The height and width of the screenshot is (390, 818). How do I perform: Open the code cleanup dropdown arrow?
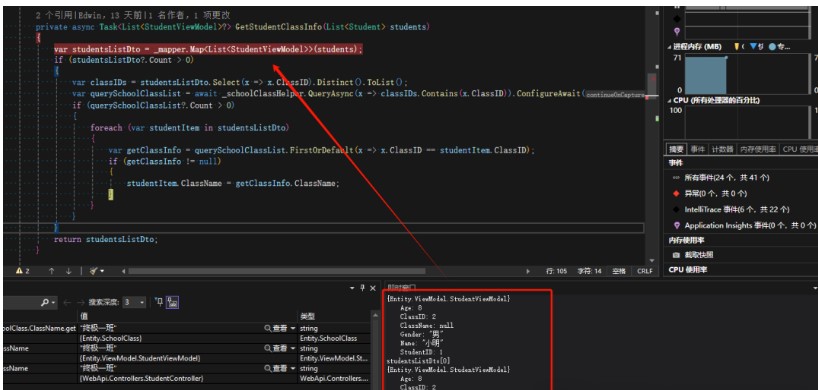click(102, 272)
